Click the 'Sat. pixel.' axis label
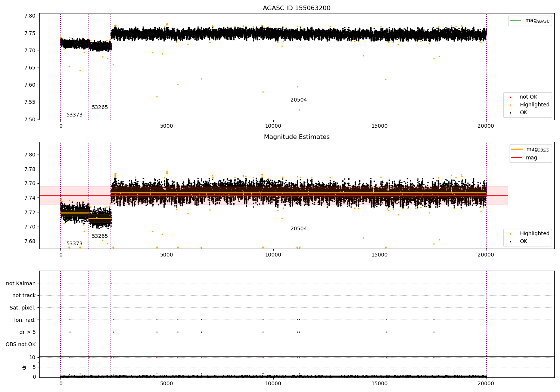560x392 pixels. coord(22,308)
